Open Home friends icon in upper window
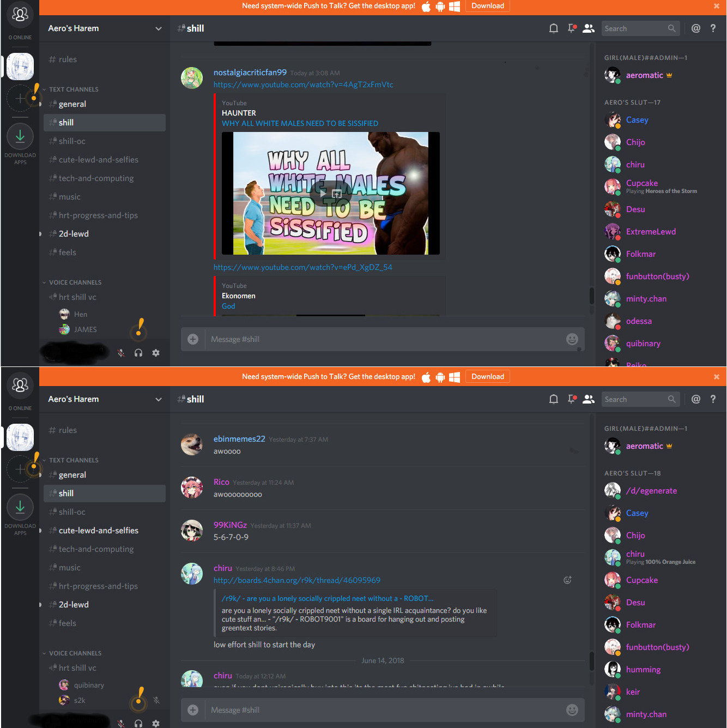 [20, 15]
